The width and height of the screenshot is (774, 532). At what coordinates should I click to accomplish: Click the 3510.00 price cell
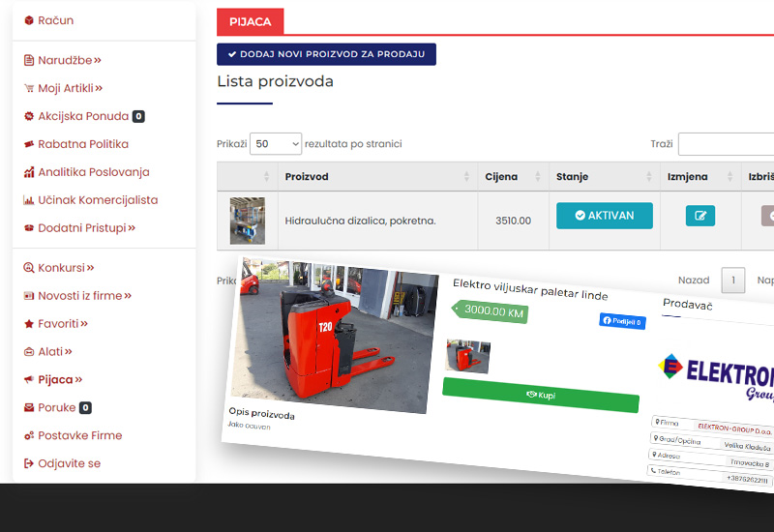pyautogui.click(x=514, y=221)
